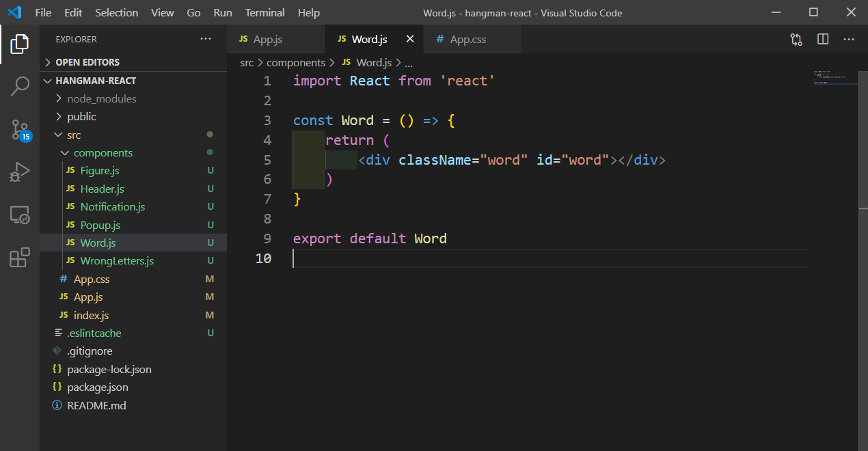Split the editor to the right

pos(823,40)
